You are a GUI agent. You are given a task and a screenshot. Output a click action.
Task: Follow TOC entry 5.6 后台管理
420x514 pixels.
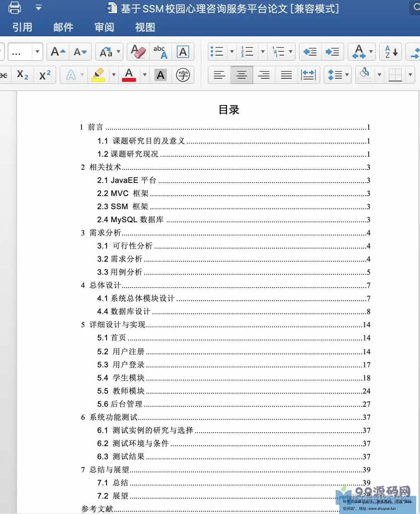(234, 404)
